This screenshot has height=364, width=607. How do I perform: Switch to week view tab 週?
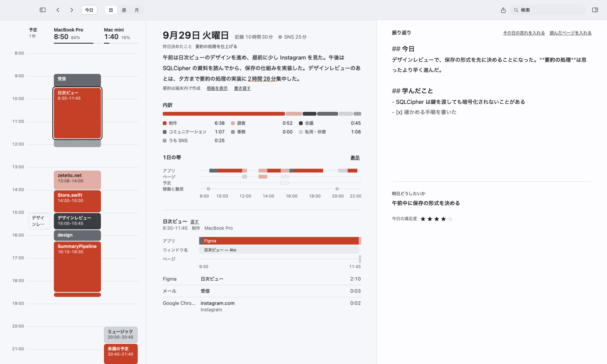point(124,10)
